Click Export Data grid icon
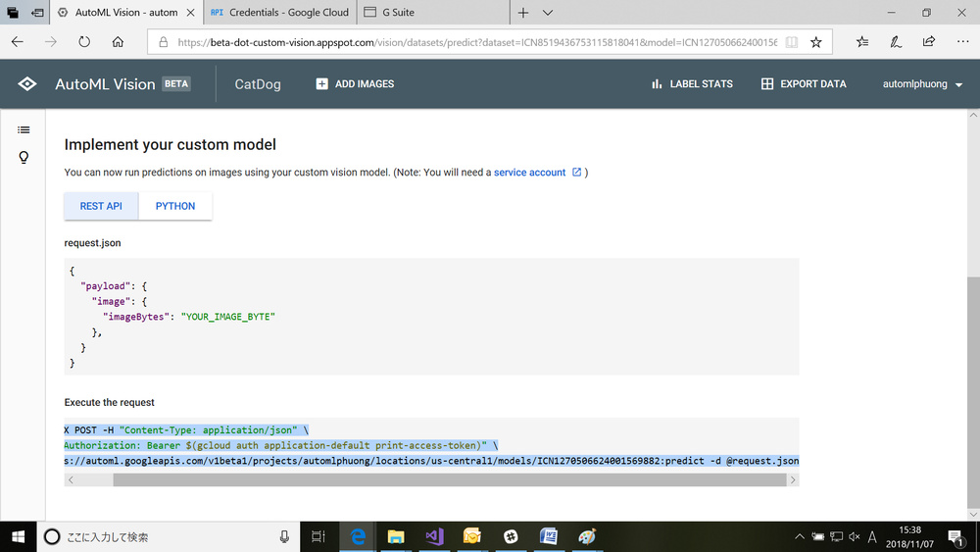980x552 pixels. [767, 84]
